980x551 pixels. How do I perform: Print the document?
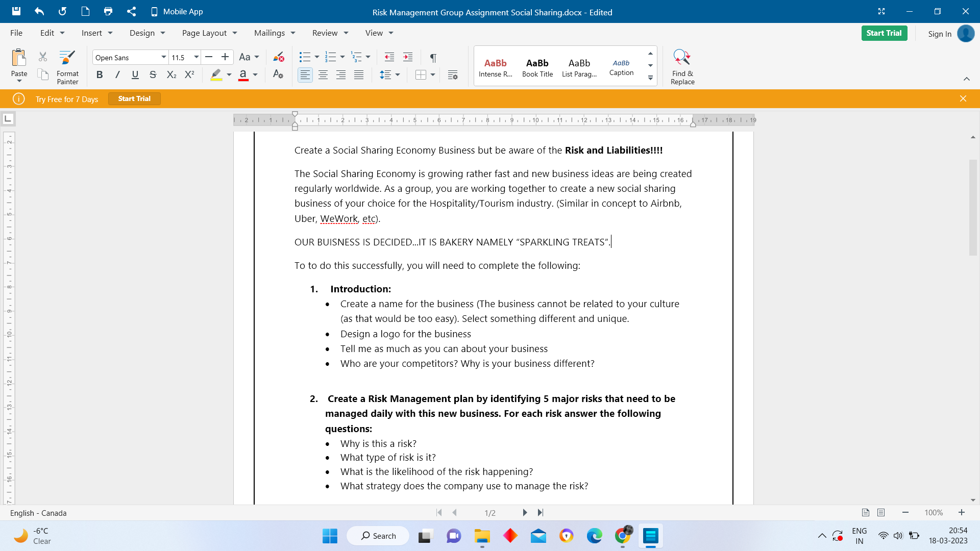(x=108, y=11)
